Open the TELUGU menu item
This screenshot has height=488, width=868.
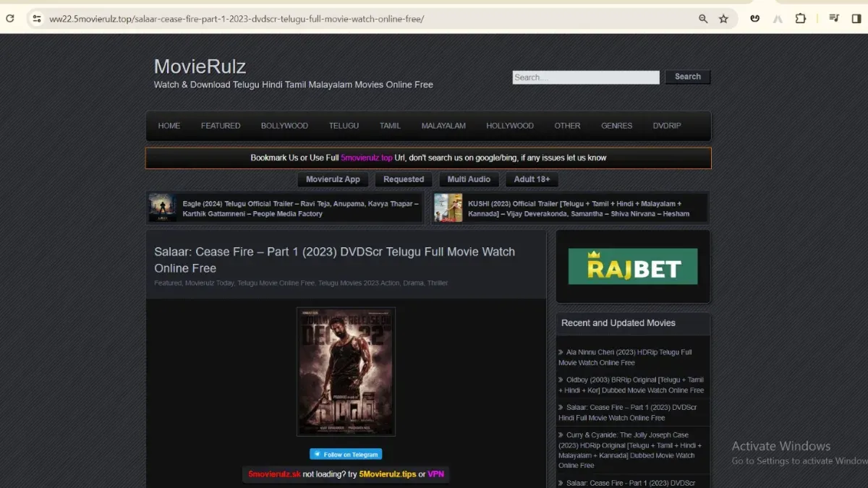point(344,126)
